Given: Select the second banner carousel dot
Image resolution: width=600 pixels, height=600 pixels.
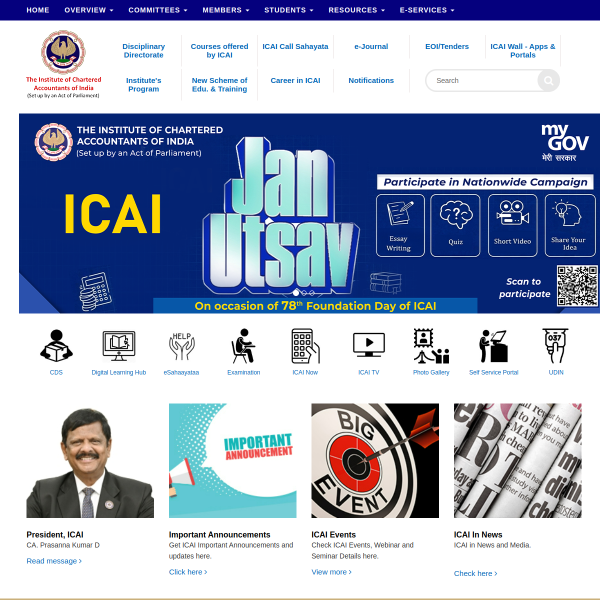Looking at the screenshot, I should 304,293.
